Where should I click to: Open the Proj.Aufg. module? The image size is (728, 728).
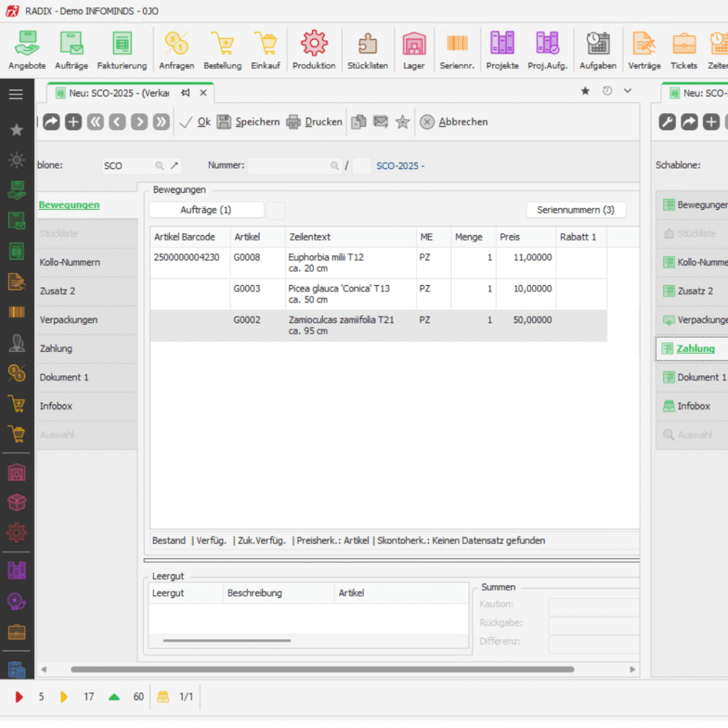point(547,50)
